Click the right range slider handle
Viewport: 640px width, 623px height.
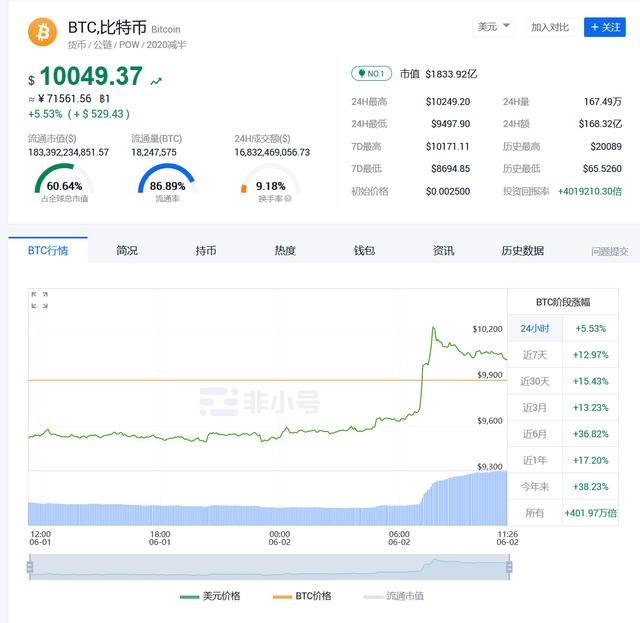509,567
